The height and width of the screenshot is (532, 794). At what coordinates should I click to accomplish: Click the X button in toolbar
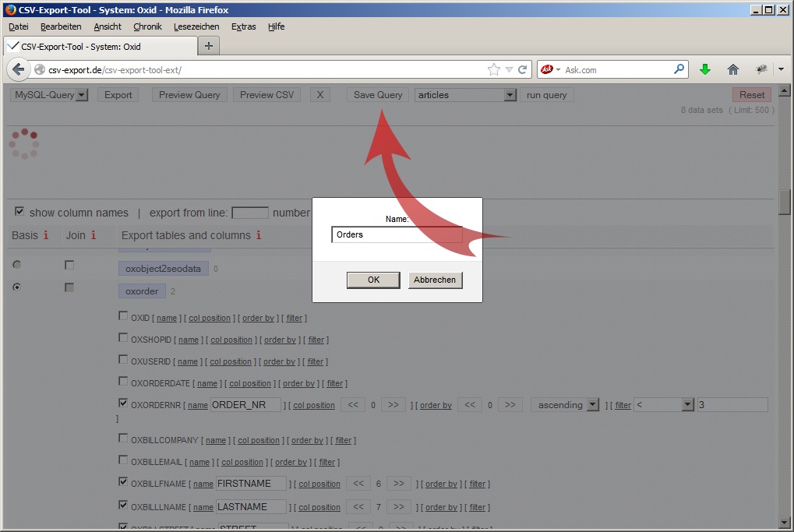320,95
